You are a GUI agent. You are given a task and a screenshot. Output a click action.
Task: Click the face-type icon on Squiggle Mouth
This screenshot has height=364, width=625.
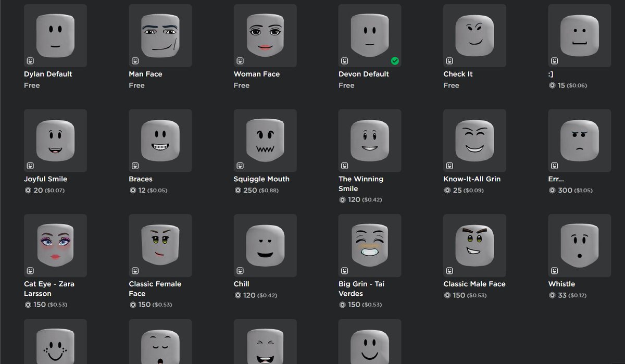(x=240, y=166)
